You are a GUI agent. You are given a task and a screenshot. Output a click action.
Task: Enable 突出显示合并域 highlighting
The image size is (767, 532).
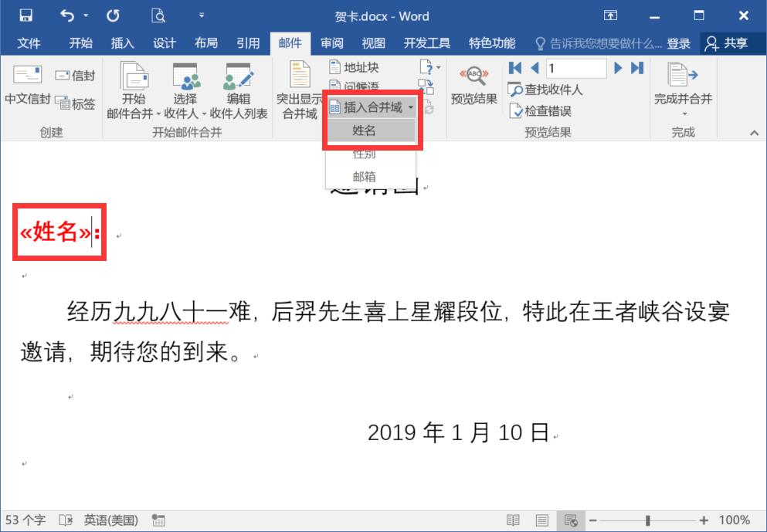(x=298, y=86)
